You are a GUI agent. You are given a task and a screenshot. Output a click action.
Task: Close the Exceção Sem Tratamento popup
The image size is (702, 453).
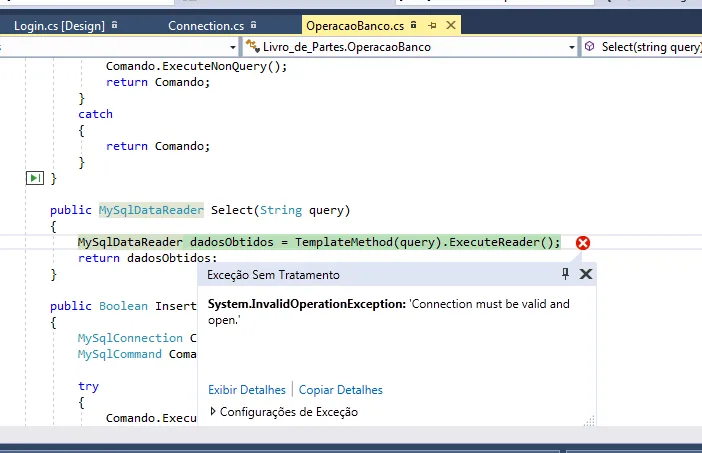(x=586, y=274)
